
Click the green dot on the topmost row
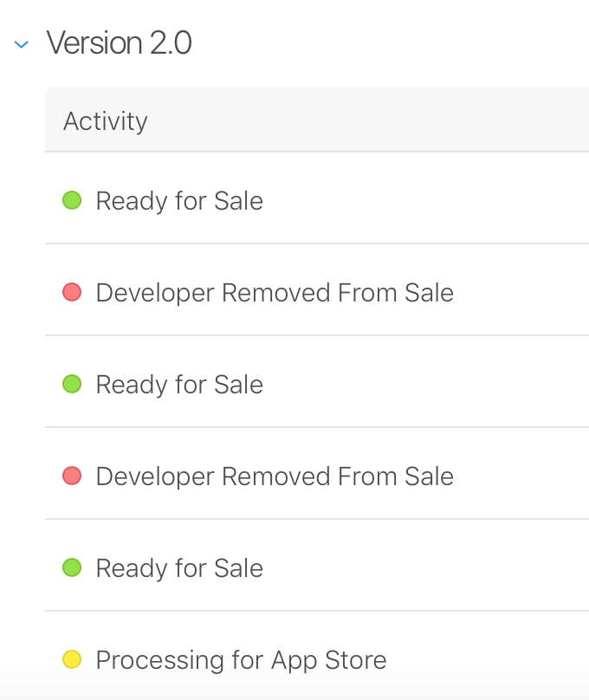coord(72,201)
